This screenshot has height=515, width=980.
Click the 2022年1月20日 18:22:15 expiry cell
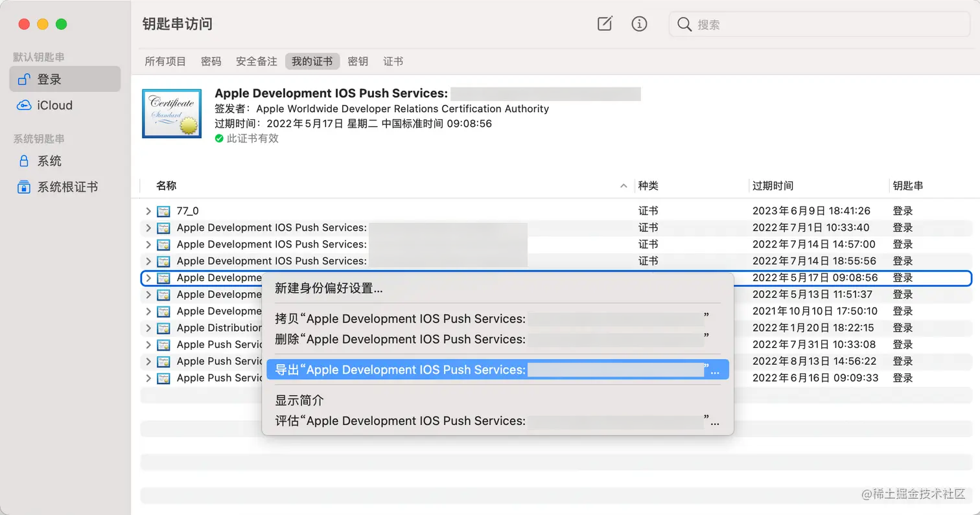[813, 328]
